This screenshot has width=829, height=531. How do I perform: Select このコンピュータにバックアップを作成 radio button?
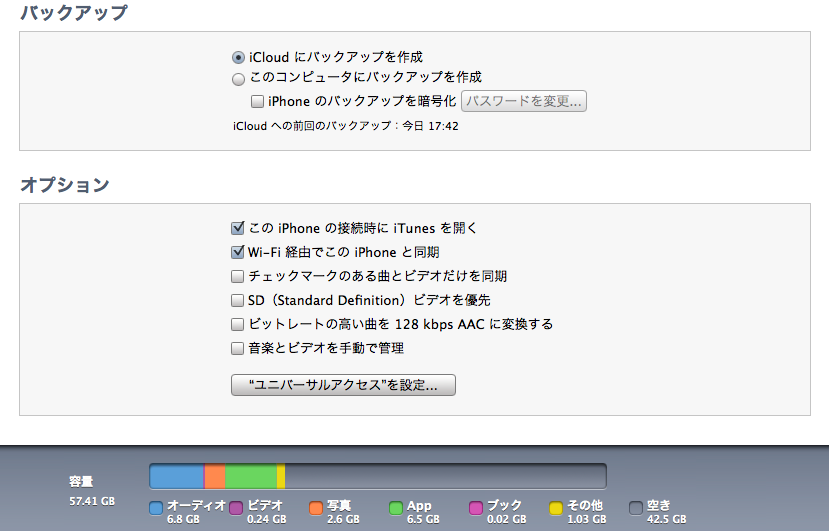click(x=238, y=79)
